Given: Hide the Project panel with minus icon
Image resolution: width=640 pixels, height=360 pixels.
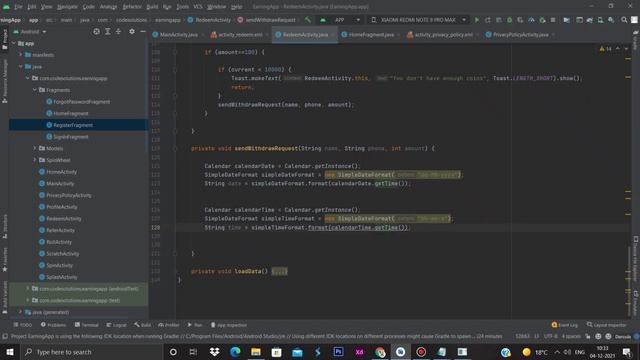Looking at the screenshot, I should 142,31.
